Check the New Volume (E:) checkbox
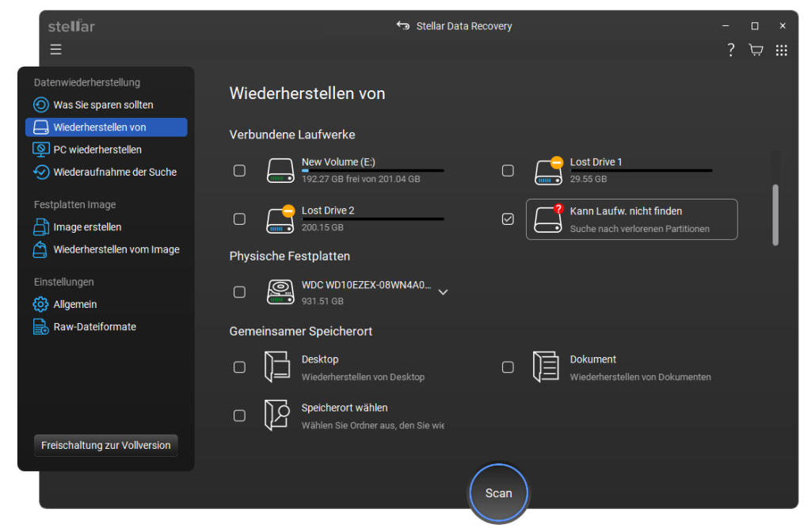811x532 pixels. click(239, 171)
